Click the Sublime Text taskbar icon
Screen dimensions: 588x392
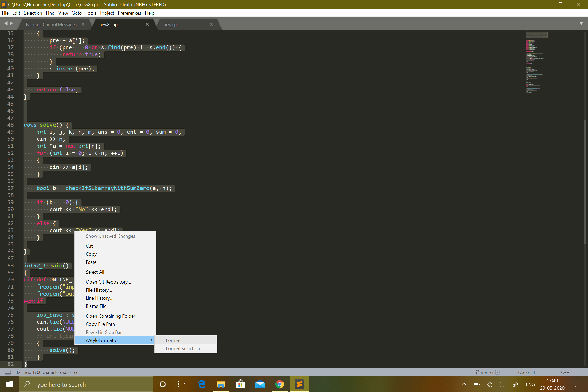(x=299, y=384)
